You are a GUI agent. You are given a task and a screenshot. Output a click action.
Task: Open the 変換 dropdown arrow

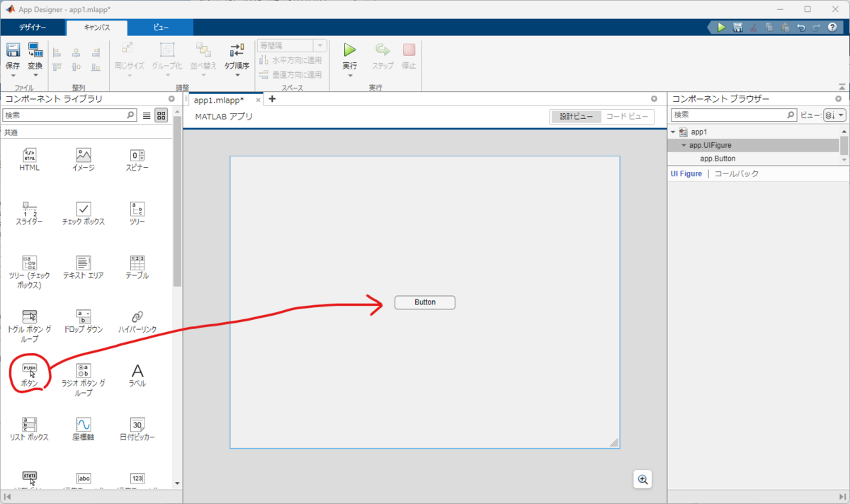tap(35, 75)
